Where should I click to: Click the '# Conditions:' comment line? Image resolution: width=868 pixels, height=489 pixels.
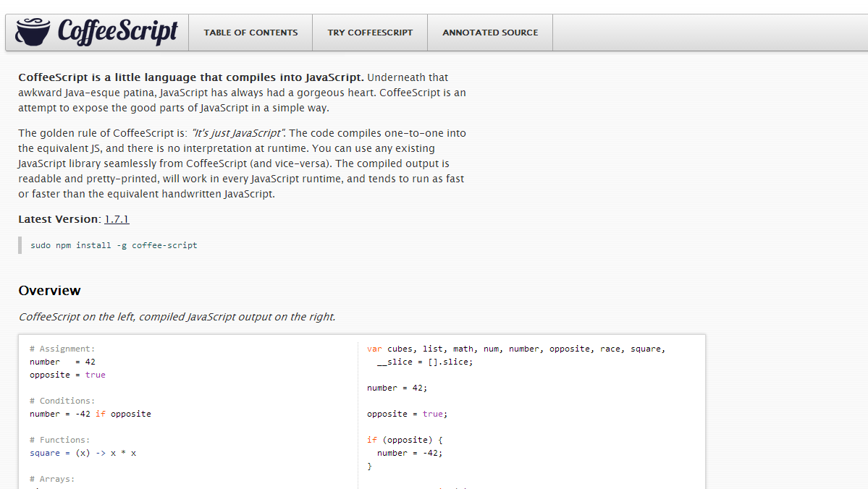(x=62, y=401)
